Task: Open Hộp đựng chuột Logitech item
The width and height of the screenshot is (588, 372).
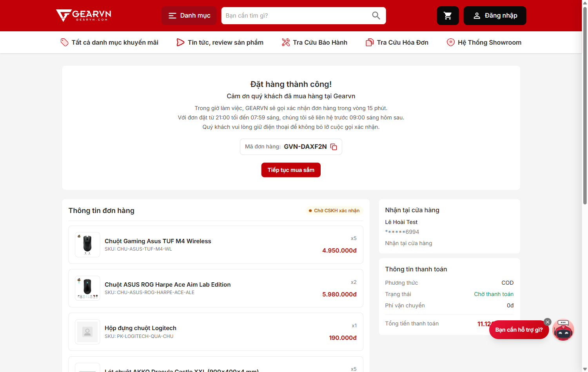Action: click(140, 328)
